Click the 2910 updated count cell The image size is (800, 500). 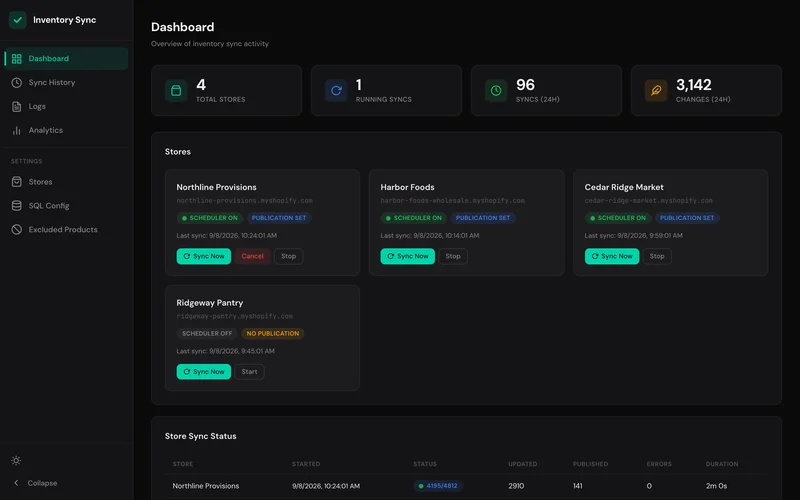pos(516,486)
